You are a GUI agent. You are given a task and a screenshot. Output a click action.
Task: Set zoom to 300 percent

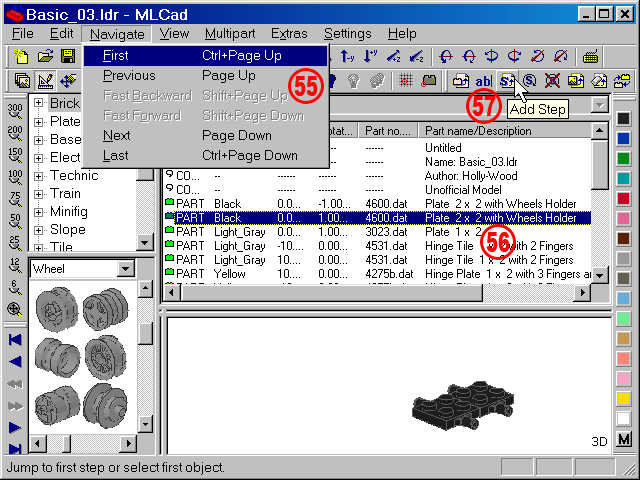point(15,111)
